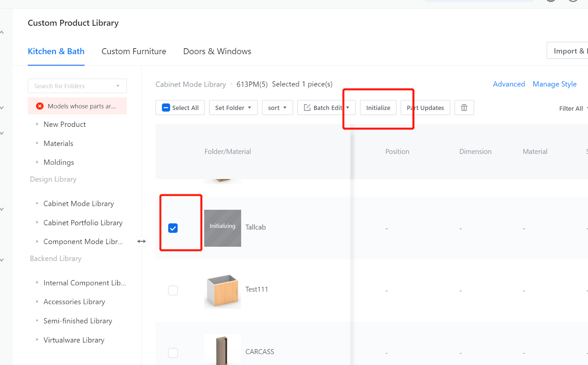Click the panel resize double-arrow handle
Viewport: 588px width, 365px height.
[141, 241]
